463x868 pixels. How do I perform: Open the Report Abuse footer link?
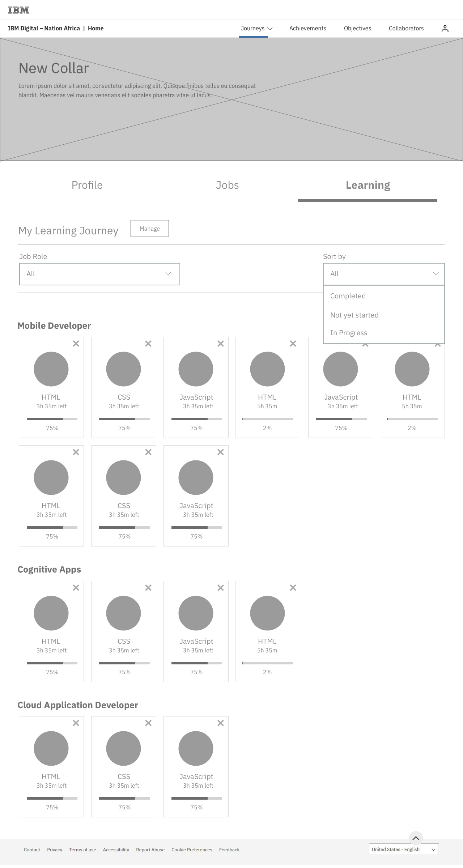pos(150,850)
